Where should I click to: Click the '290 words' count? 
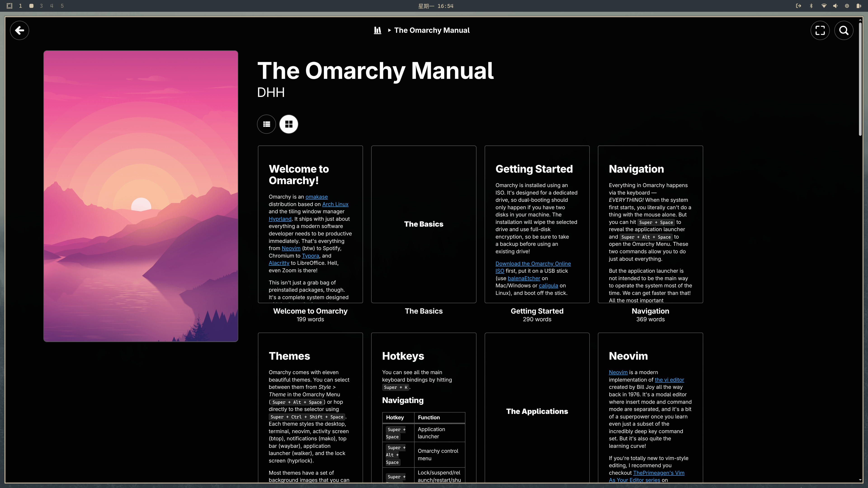[x=537, y=319]
